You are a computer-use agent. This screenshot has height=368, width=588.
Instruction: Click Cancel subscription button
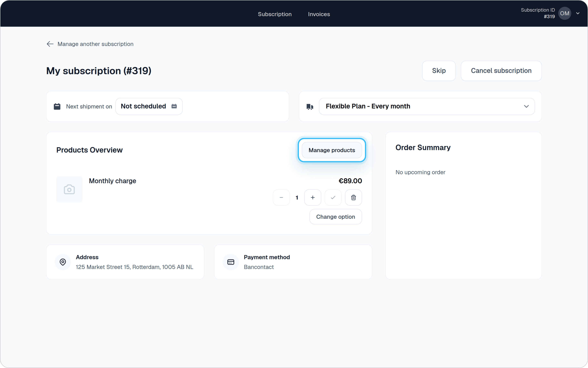(x=501, y=71)
